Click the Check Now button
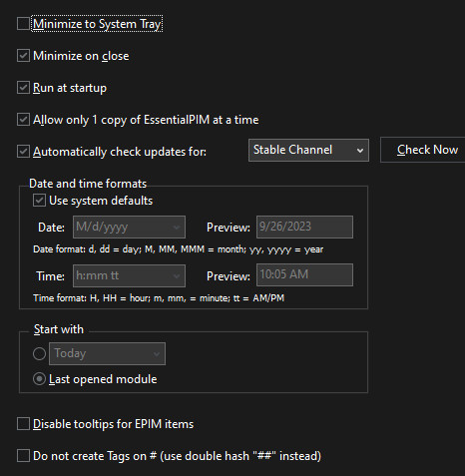This screenshot has width=465, height=476. [423, 150]
